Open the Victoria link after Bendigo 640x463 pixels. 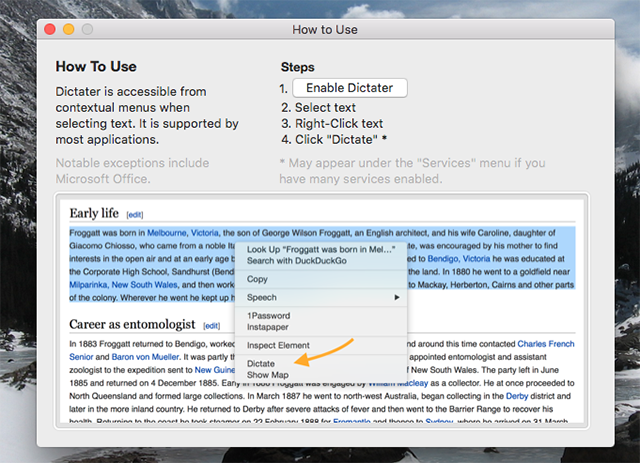[476, 259]
